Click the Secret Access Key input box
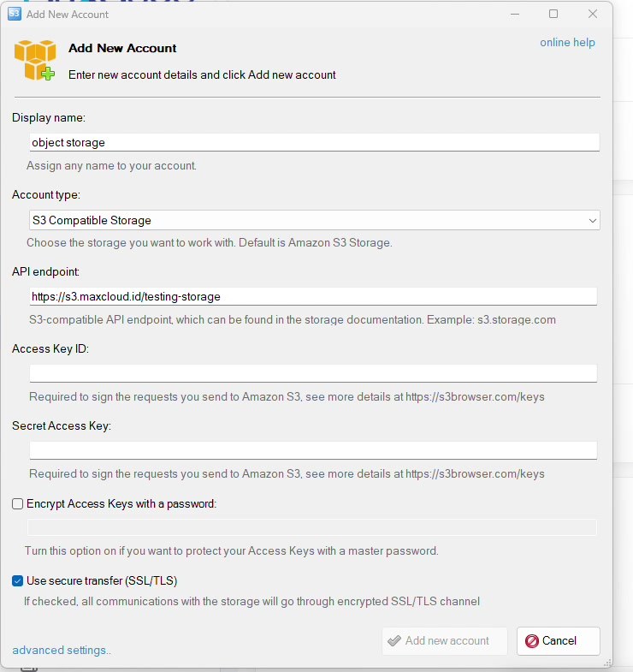Screen dimensions: 633x672 pos(313,450)
